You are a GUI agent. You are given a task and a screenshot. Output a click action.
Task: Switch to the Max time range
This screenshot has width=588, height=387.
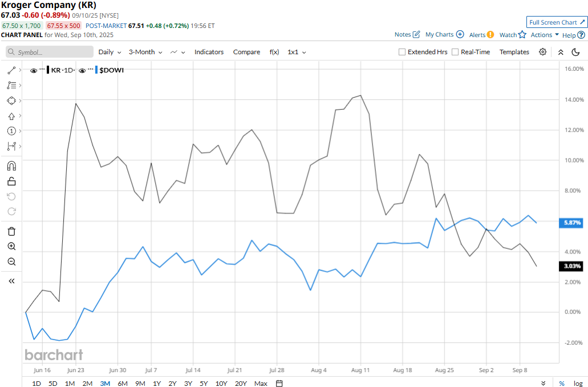point(261,383)
